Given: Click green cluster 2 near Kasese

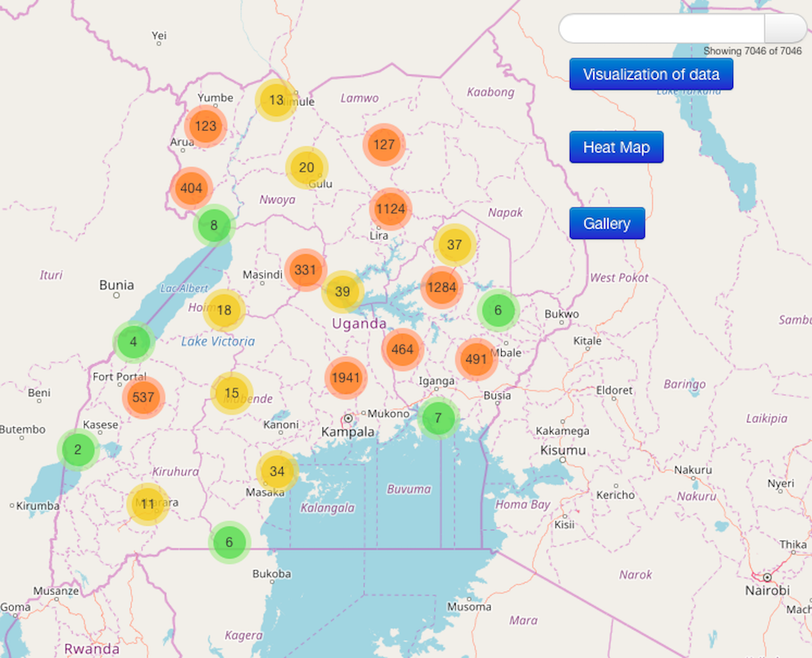Looking at the screenshot, I should (x=78, y=449).
